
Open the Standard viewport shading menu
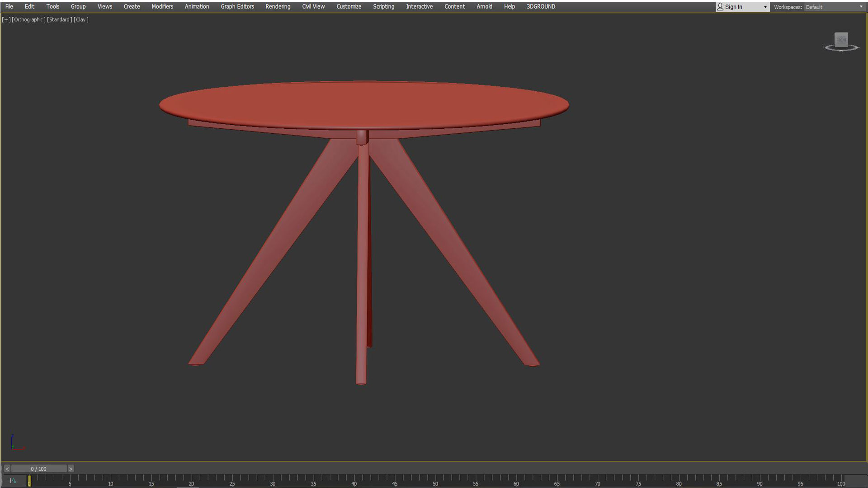tap(60, 19)
